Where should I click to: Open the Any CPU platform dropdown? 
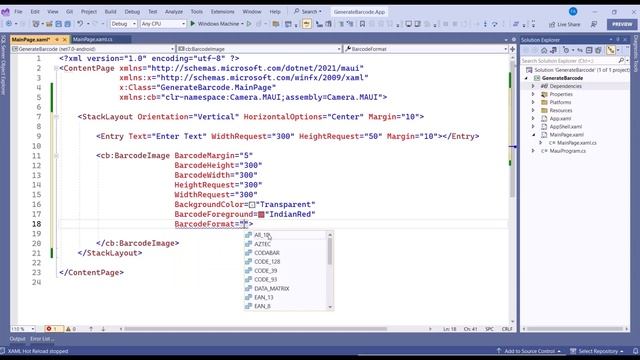163,24
